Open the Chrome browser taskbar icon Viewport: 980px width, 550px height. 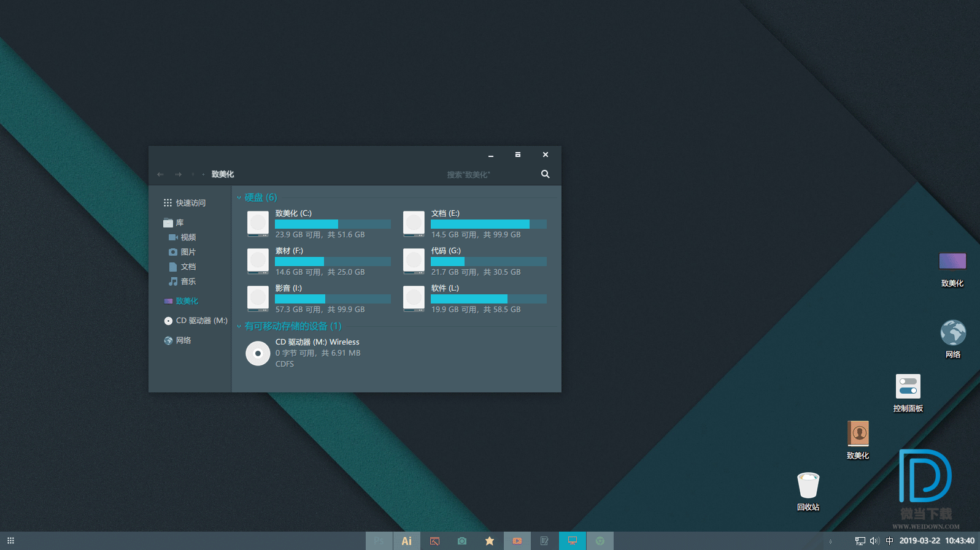600,541
